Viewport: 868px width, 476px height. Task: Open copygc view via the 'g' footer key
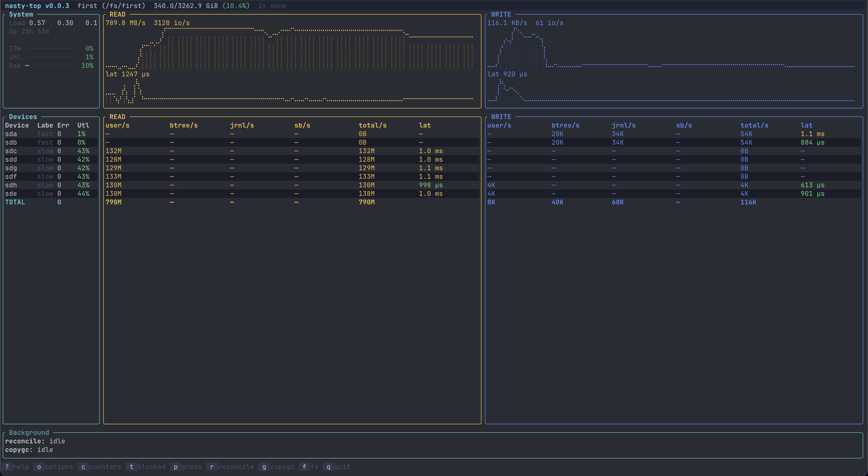tap(276, 466)
